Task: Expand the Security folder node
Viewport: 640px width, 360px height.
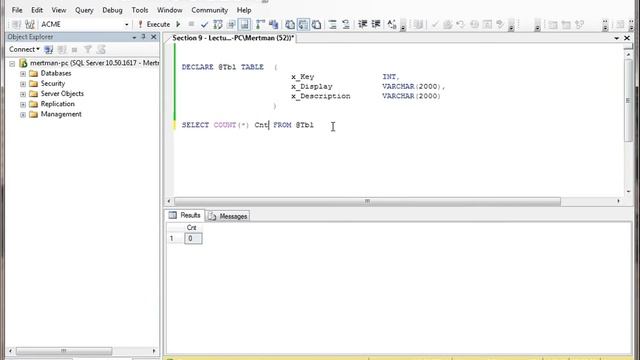Action: [x=23, y=84]
